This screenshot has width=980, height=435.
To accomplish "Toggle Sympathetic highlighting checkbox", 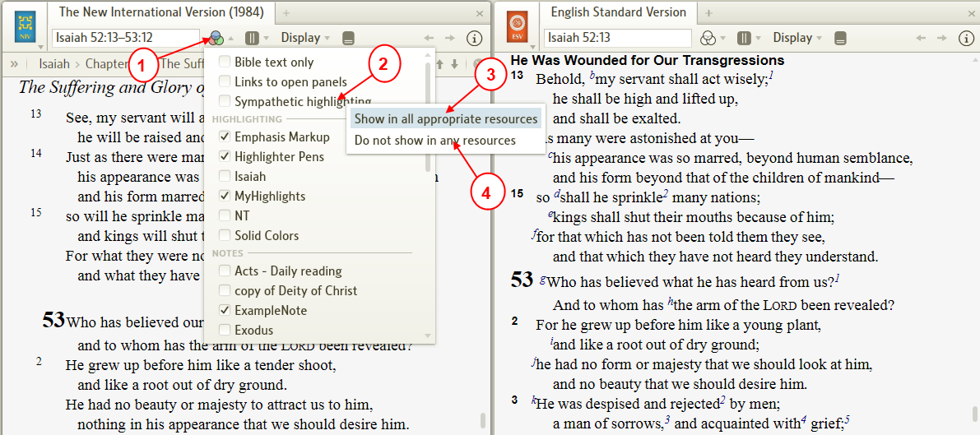I will click(x=224, y=100).
